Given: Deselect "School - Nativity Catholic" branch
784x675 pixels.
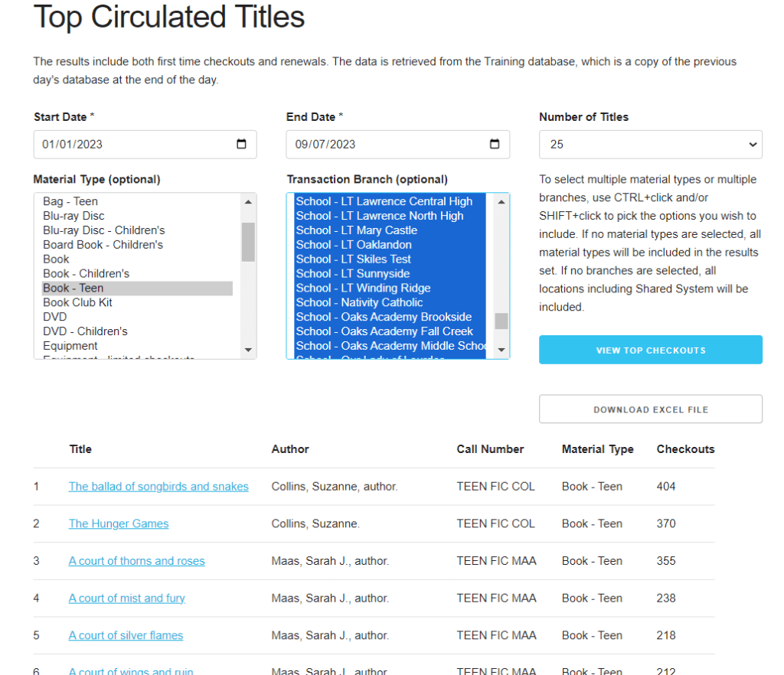Looking at the screenshot, I should pyautogui.click(x=359, y=302).
